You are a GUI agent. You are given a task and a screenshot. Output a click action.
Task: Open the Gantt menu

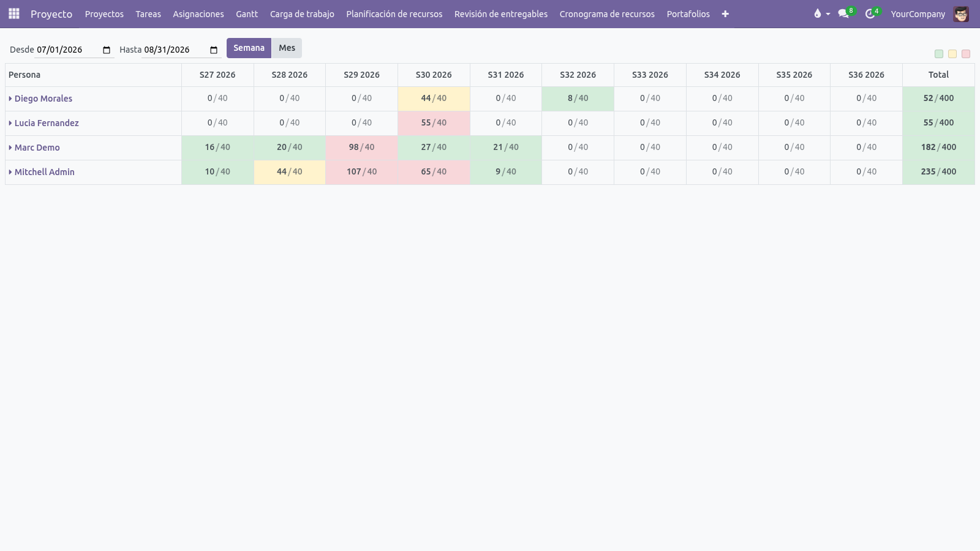[x=247, y=13]
